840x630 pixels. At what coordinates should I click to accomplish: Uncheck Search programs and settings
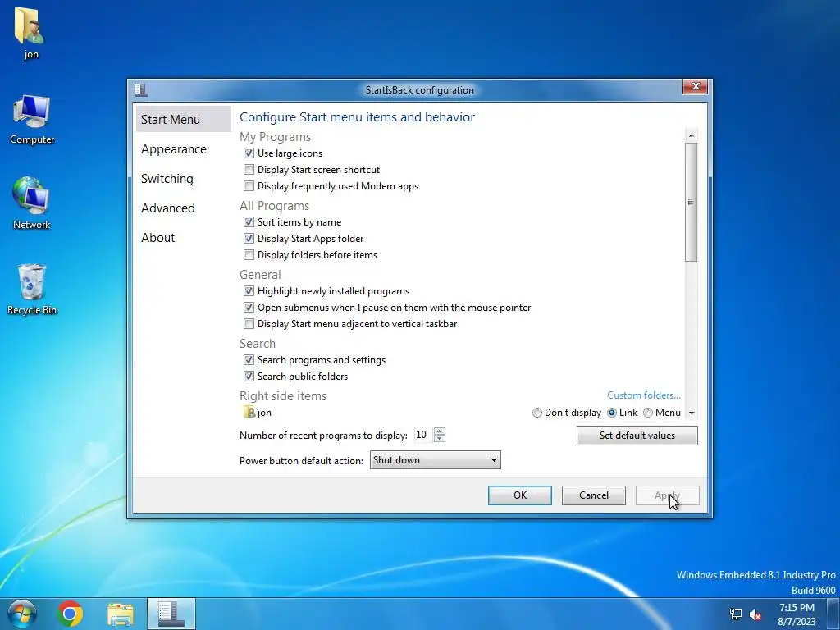pyautogui.click(x=249, y=360)
